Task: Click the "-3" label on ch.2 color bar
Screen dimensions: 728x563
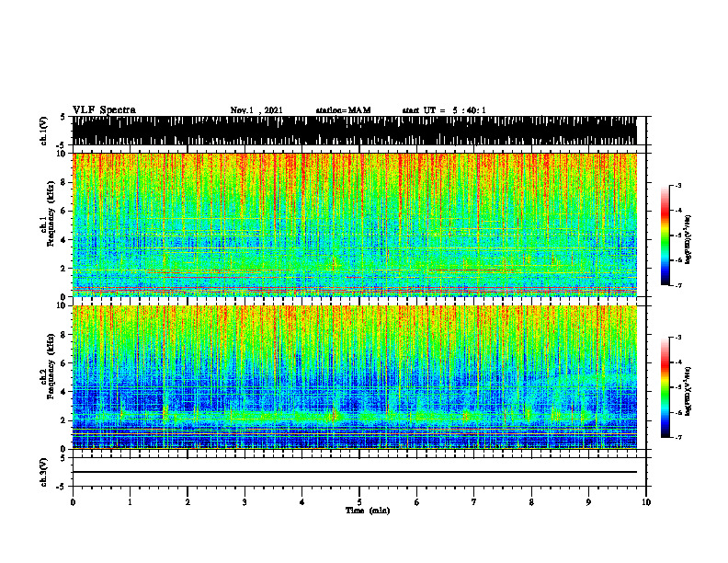Action: point(678,338)
